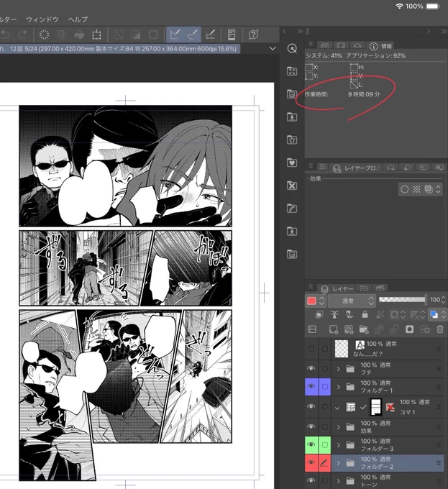448x489 pixels.
Task: Hide the フォルダー 1 layer with purple eye
Action: (311, 386)
